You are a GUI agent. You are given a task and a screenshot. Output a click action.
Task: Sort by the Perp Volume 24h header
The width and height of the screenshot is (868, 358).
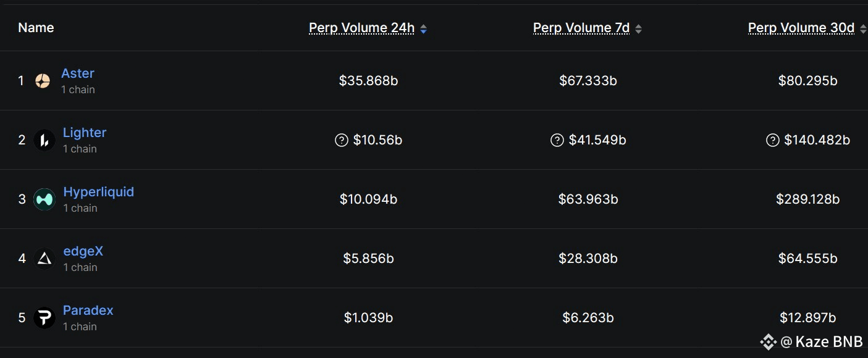[x=362, y=28]
